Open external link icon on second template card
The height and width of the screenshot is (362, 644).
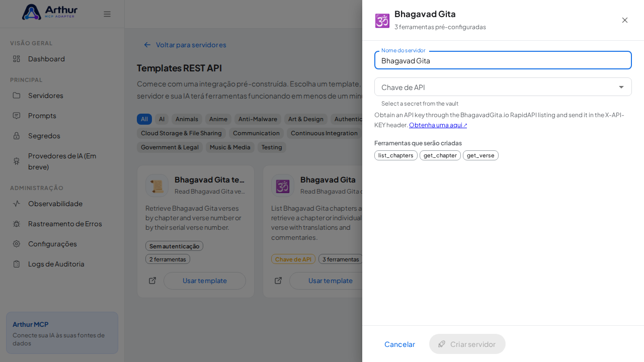coord(278,281)
